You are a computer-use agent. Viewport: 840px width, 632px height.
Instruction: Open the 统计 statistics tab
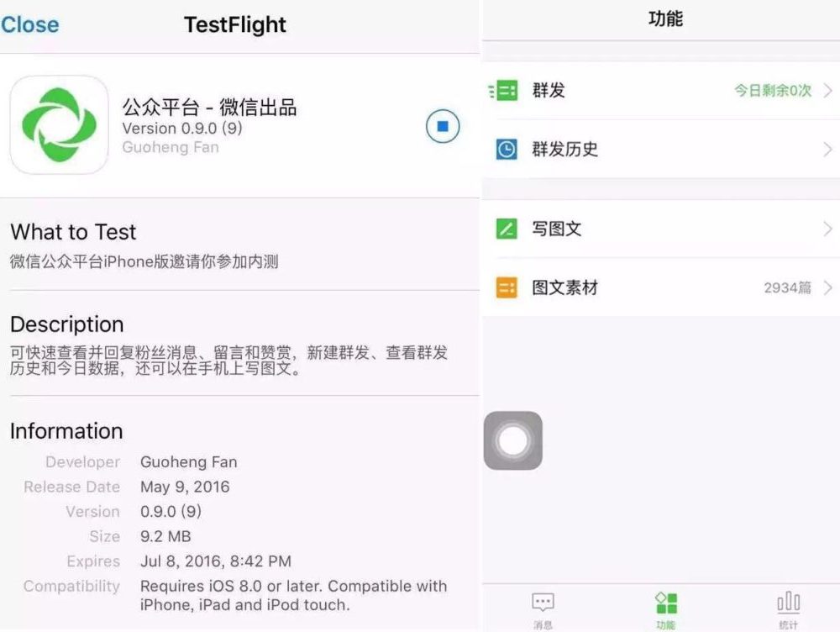788,610
